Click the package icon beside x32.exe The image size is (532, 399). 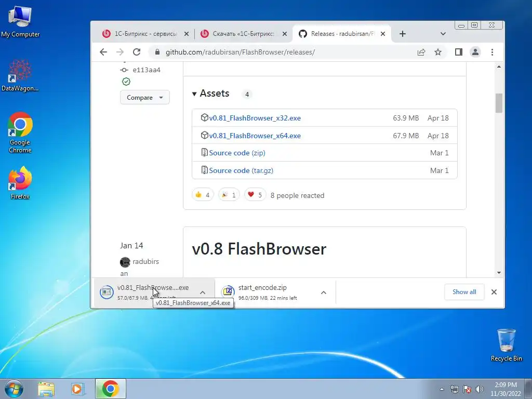[204, 117]
